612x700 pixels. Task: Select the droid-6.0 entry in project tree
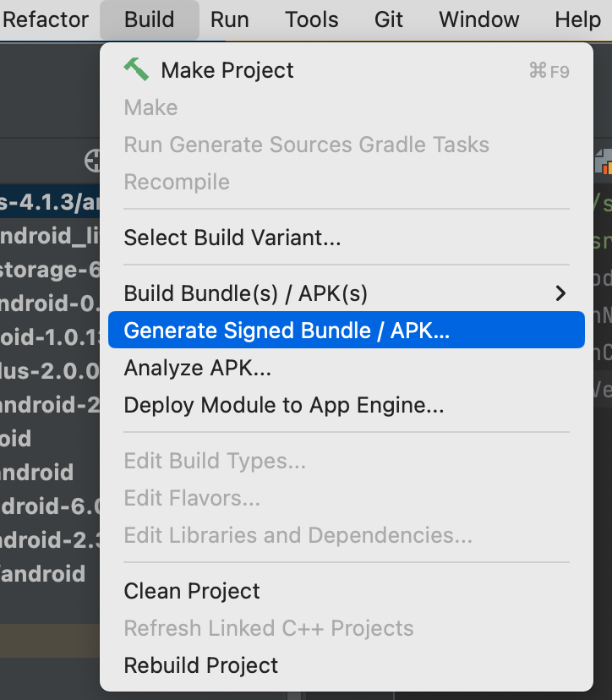click(x=49, y=506)
